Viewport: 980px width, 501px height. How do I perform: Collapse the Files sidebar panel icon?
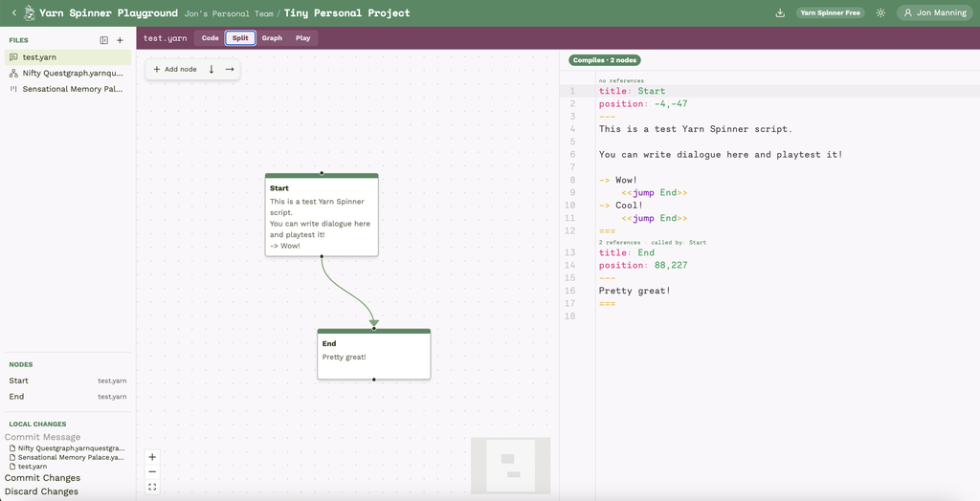[103, 40]
